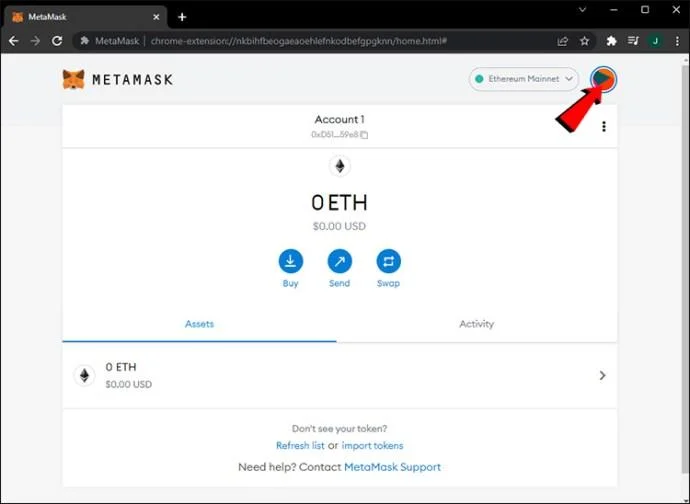
Task: Click the MetaMask fox logo
Action: point(73,80)
